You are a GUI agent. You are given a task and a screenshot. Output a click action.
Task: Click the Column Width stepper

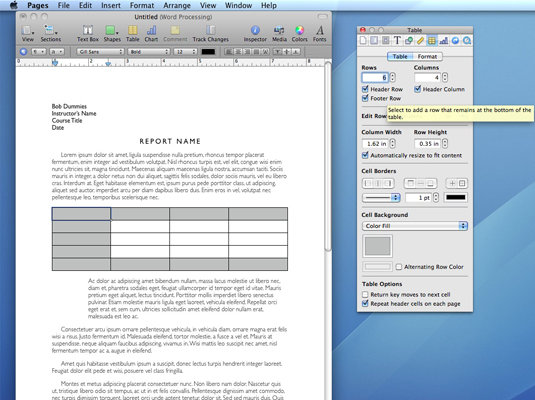[393, 144]
